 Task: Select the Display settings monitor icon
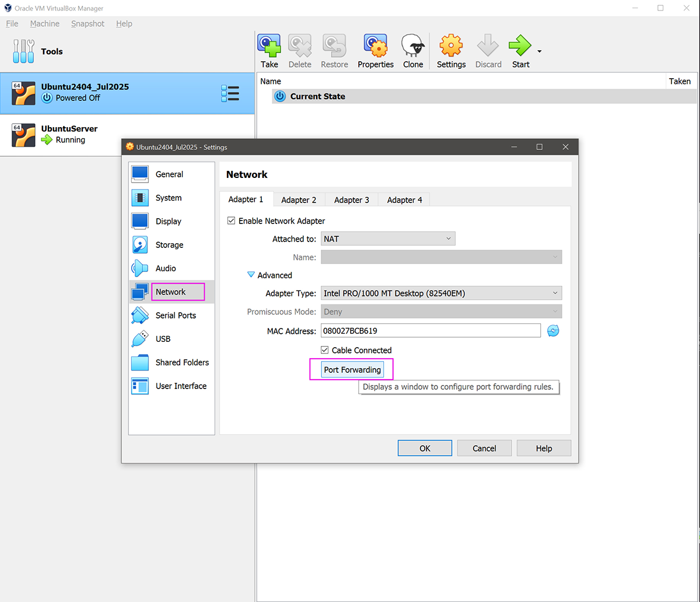coord(140,222)
